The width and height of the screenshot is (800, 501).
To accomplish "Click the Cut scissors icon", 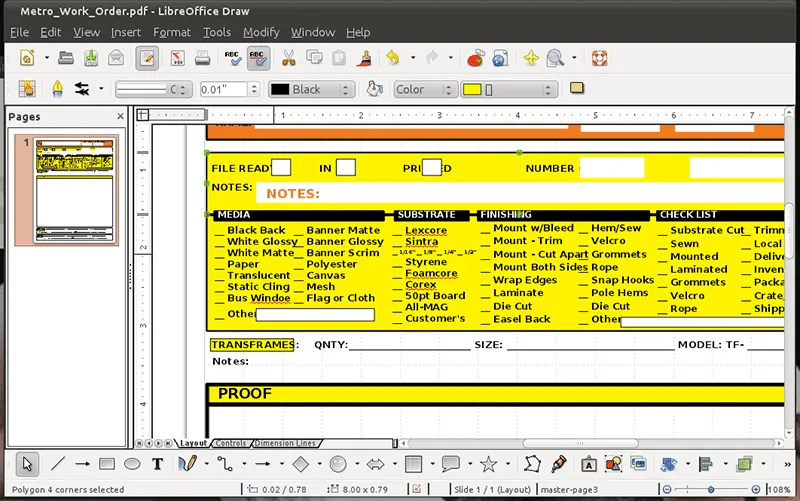I will [288, 58].
